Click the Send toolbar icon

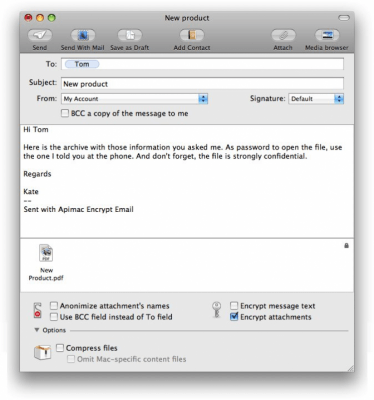(x=40, y=35)
